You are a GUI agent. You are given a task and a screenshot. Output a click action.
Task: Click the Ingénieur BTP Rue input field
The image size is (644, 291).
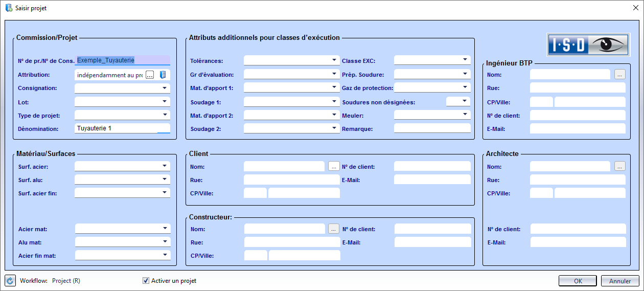coord(578,88)
